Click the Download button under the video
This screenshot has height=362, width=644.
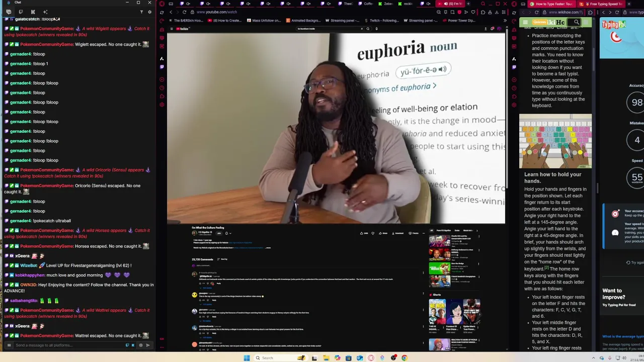pos(397,233)
